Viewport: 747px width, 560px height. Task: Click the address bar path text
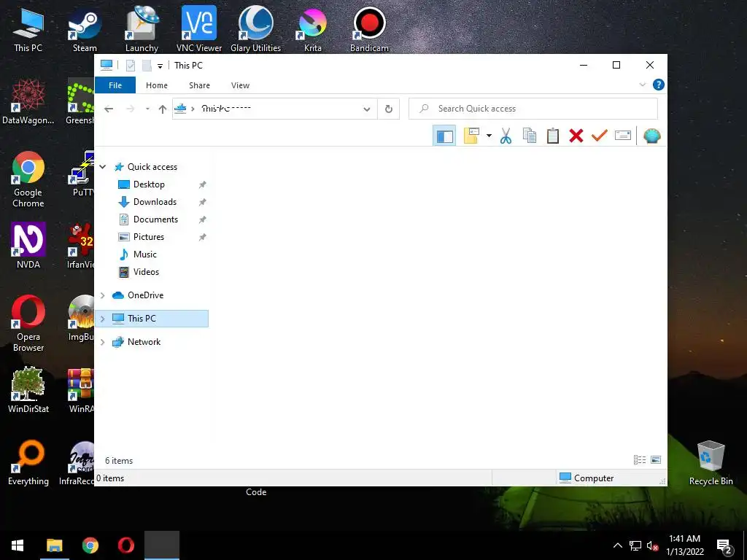tap(226, 109)
